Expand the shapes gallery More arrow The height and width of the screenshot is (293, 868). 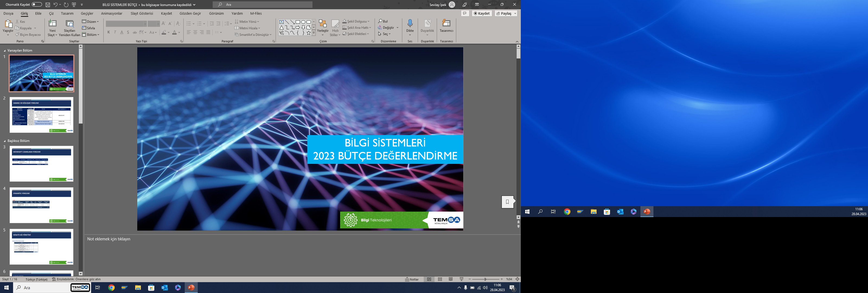point(314,33)
